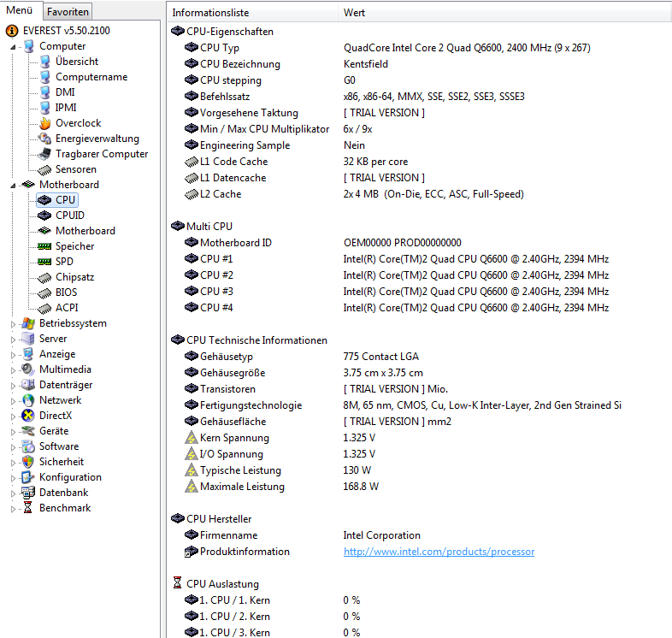
Task: Click the Informationsliste column header
Action: click(x=253, y=13)
